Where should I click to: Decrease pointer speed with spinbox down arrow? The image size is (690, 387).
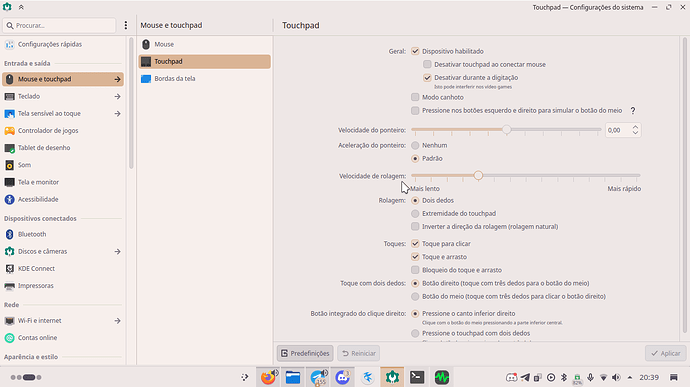(x=635, y=133)
